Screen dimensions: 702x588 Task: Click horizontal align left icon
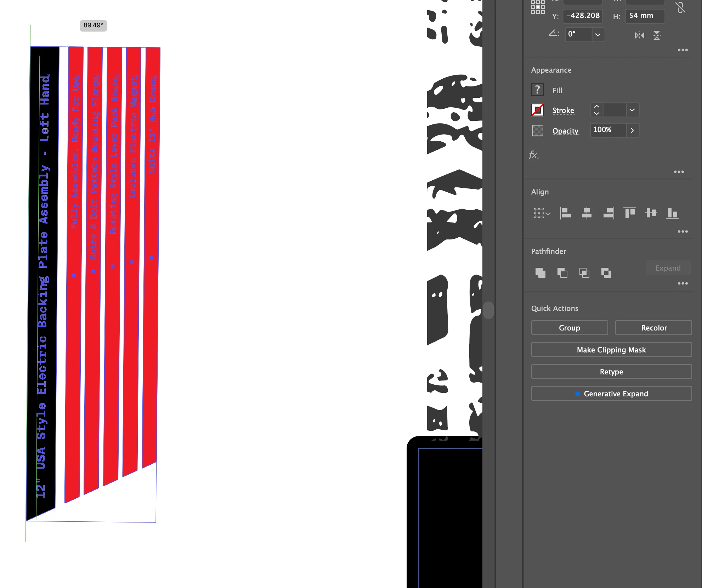coord(565,213)
